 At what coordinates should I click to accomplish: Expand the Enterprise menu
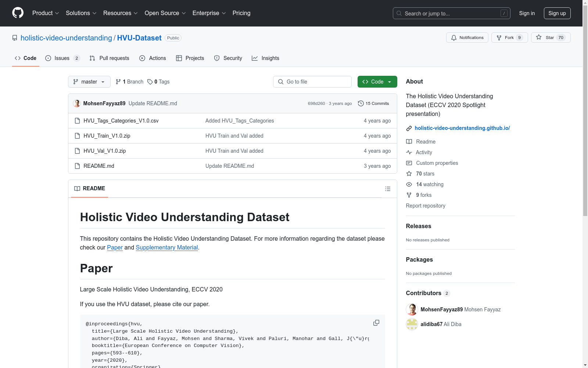[x=209, y=13]
